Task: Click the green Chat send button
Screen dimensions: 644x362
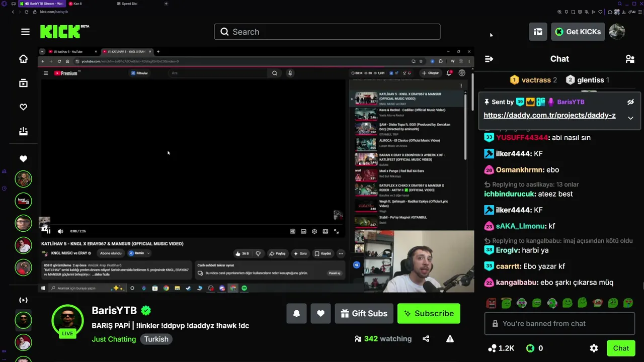Action: pos(621,348)
